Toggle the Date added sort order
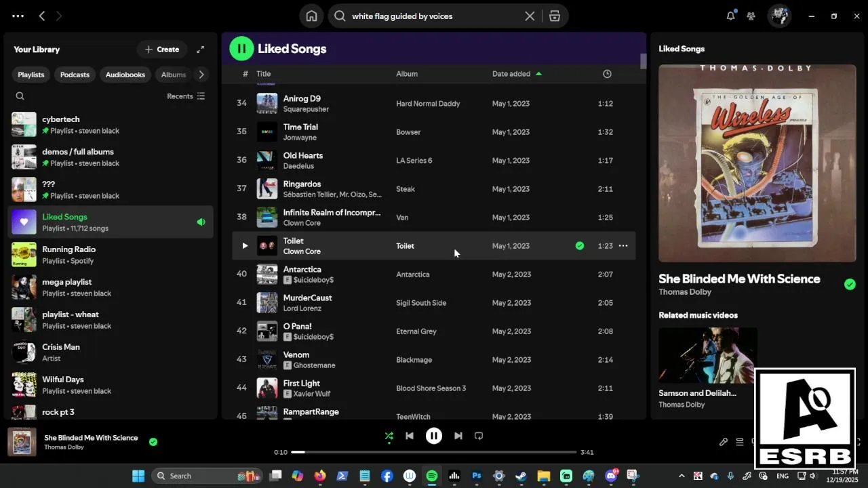 (517, 74)
